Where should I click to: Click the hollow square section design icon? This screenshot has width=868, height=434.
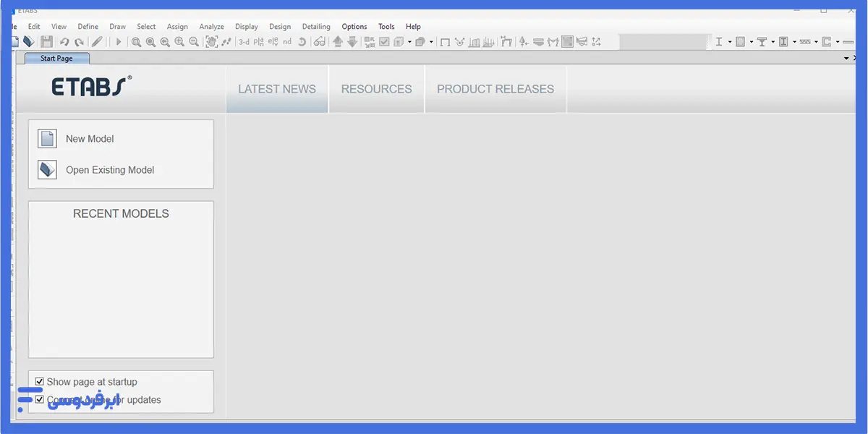[x=741, y=42]
